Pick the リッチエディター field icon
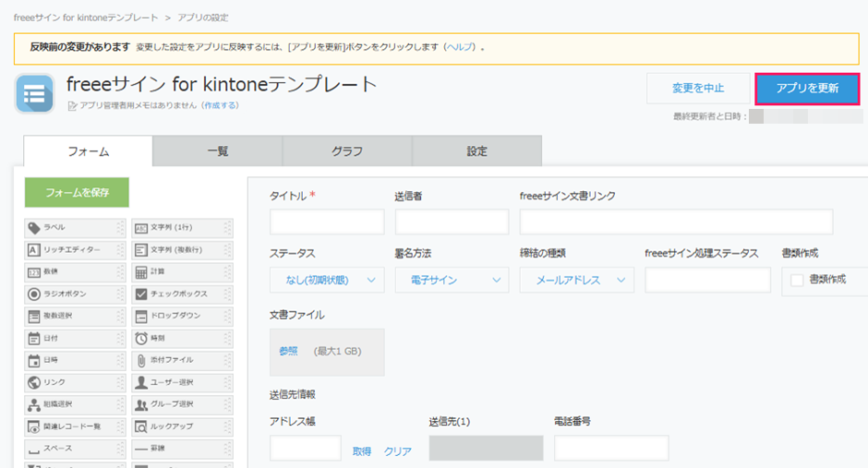 [34, 250]
